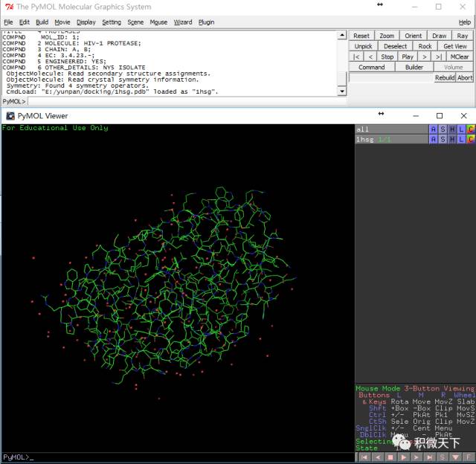This screenshot has width=476, height=464.
Task: Open the Action menu for 1hsg
Action: [x=433, y=139]
